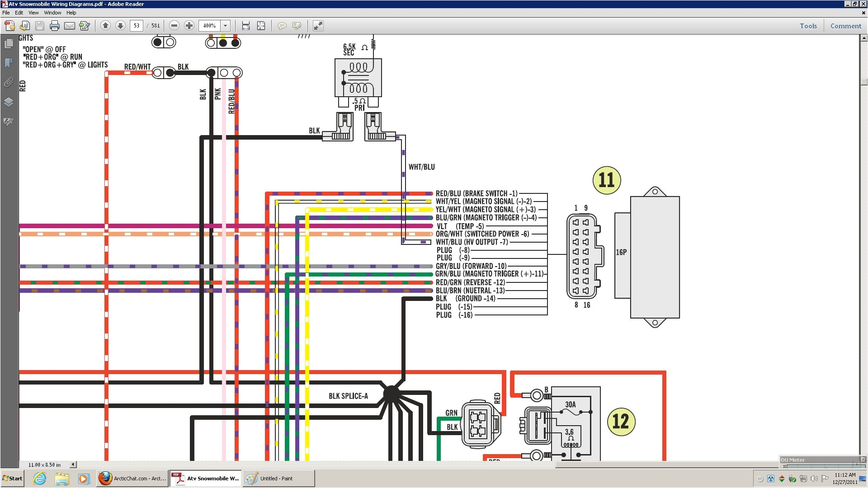868x488 pixels.
Task: Open the Window menu
Action: click(x=53, y=13)
